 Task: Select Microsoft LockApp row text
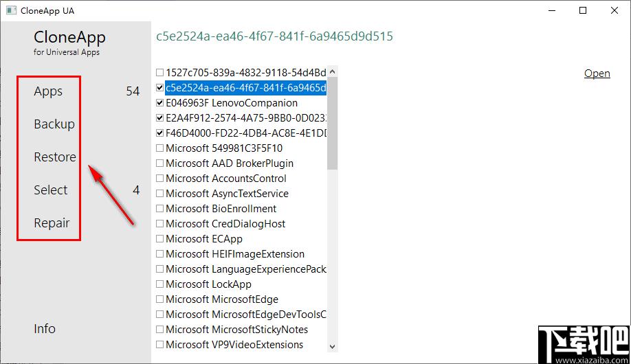[208, 284]
